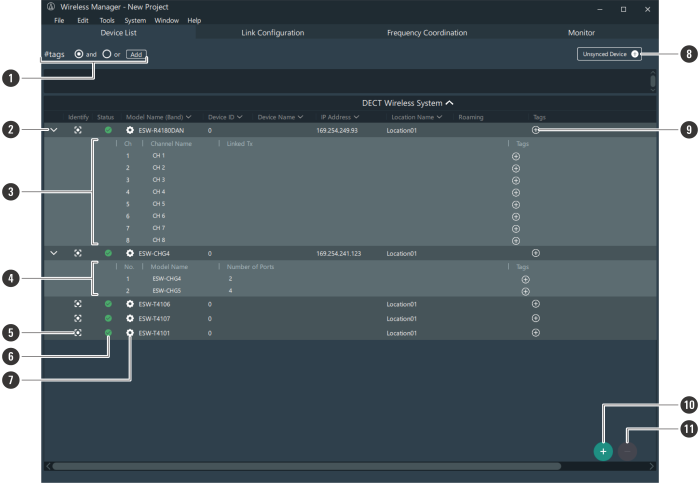Open settings gear for ESW-CHG4 device
This screenshot has width=700, height=483.
pos(130,253)
